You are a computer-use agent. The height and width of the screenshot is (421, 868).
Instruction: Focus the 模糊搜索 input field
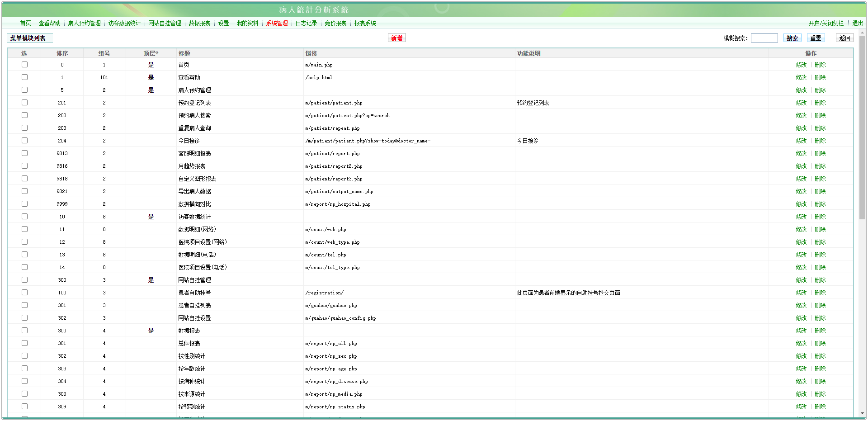[764, 38]
